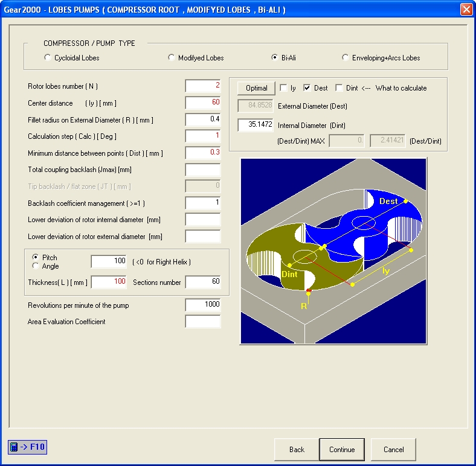This screenshot has height=466, width=476.
Task: Choose the Angle radio option
Action: coord(45,266)
